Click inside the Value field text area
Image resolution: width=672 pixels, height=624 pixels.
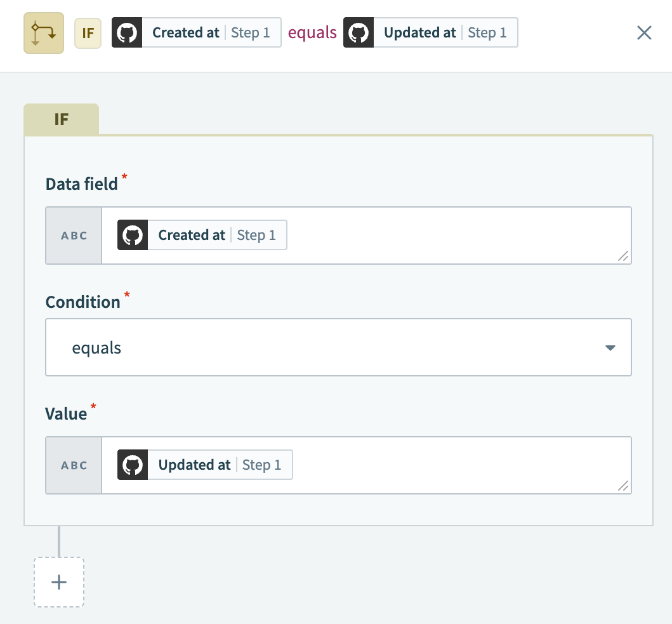coord(444,465)
